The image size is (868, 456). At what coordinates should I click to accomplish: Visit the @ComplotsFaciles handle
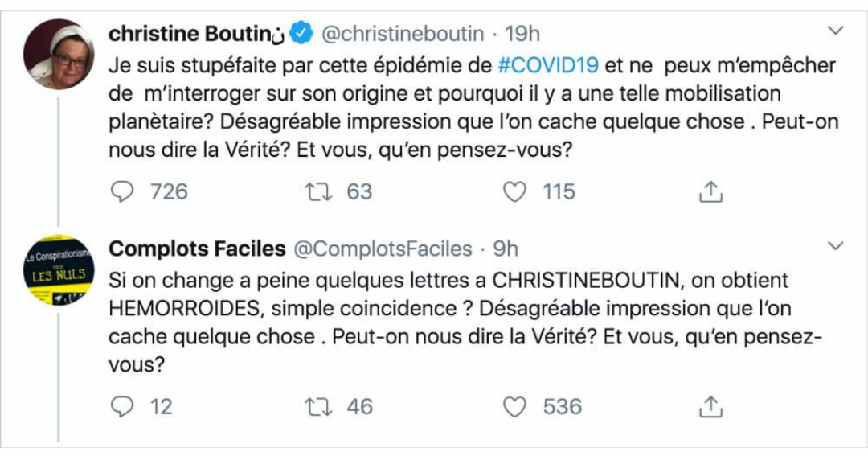tap(382, 249)
